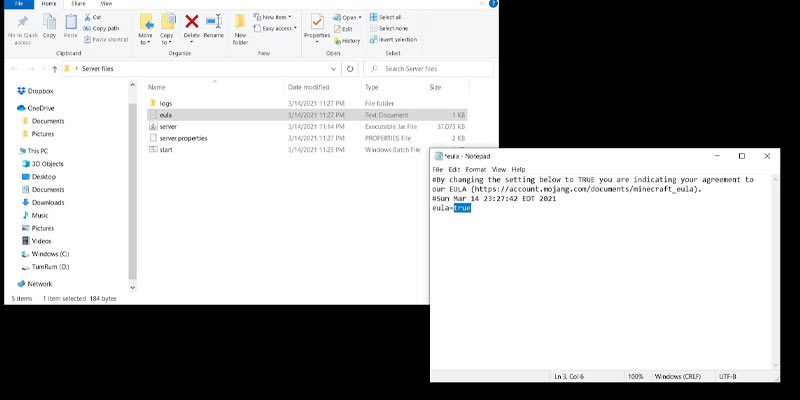Click the Explorer help question icon
Viewport: 800px width, 400px height.
(493, 4)
